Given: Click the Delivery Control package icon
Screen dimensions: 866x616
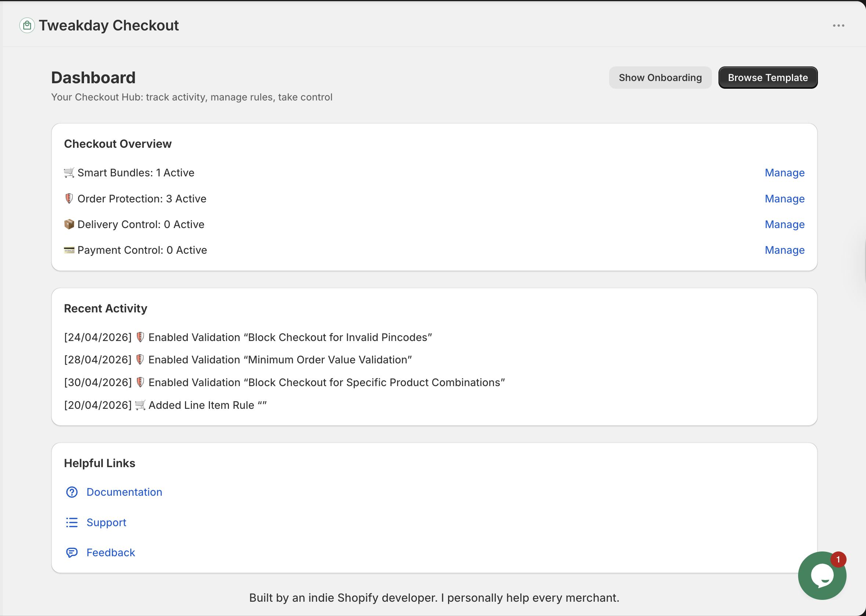Looking at the screenshot, I should click(x=69, y=224).
